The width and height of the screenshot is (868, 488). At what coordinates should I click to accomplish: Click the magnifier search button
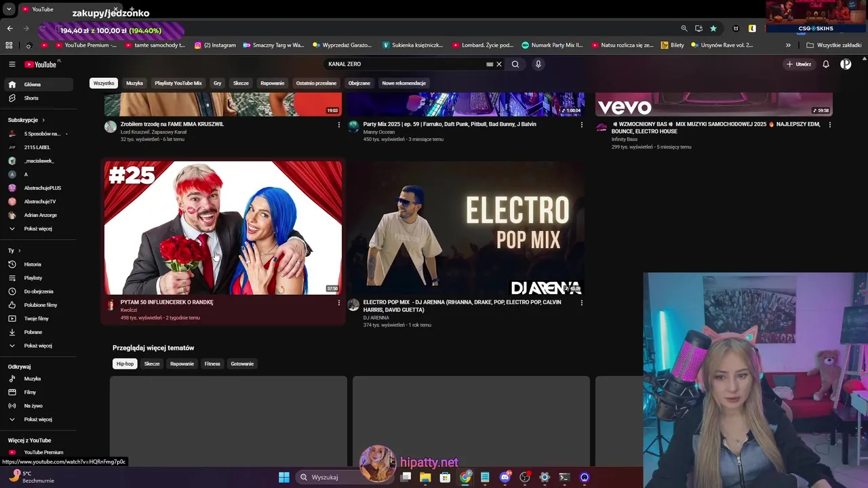515,64
